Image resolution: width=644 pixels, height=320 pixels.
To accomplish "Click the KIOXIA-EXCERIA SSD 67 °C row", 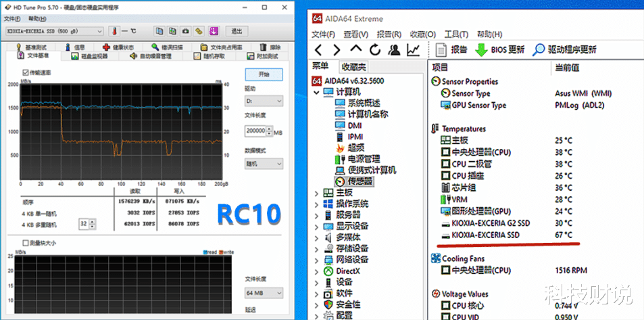I will (x=506, y=235).
